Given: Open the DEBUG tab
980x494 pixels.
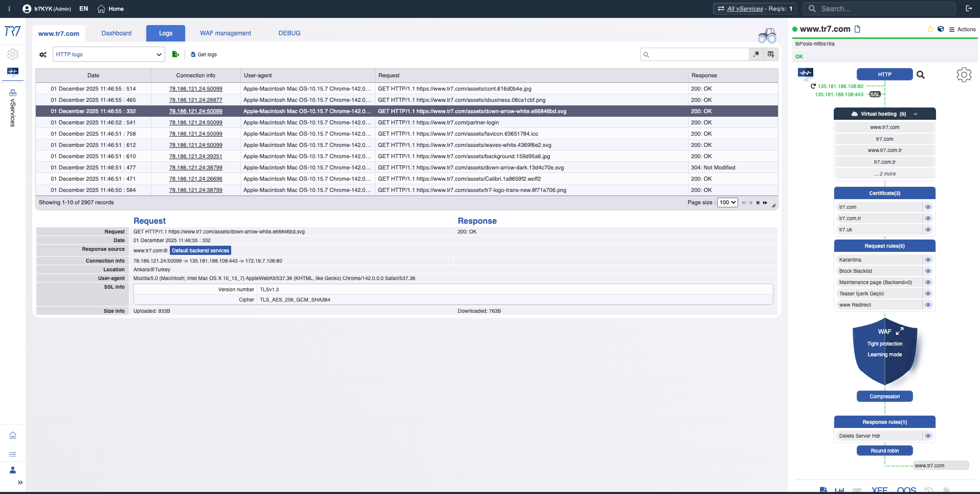Looking at the screenshot, I should (x=289, y=33).
